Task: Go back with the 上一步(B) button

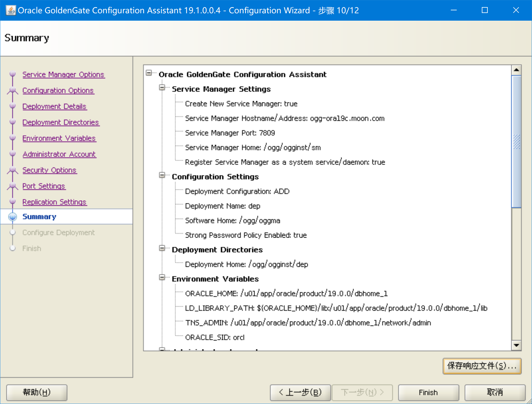Action: click(x=300, y=392)
